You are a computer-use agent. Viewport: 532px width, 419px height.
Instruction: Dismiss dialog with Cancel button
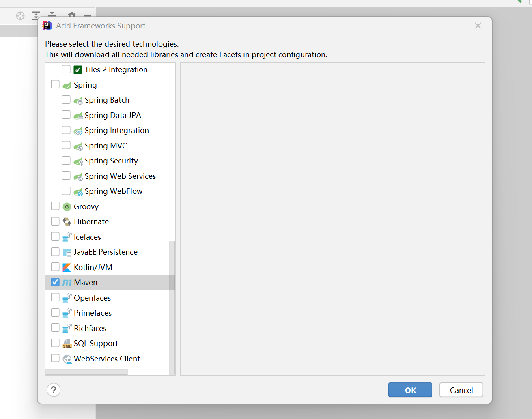[x=461, y=390]
